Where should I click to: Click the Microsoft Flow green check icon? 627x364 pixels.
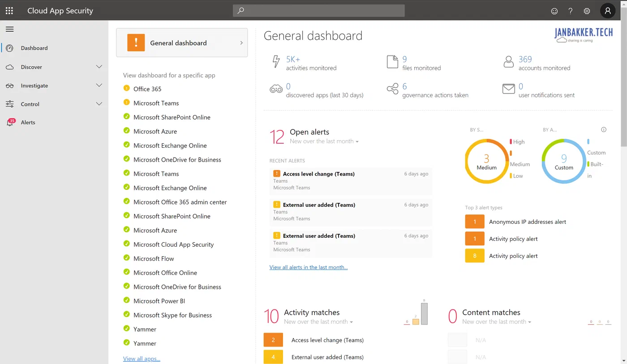tap(126, 258)
